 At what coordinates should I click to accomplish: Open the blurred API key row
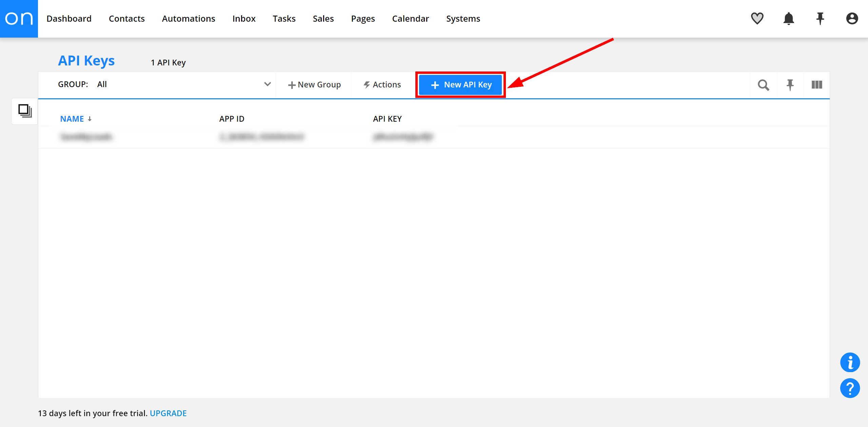coord(86,137)
